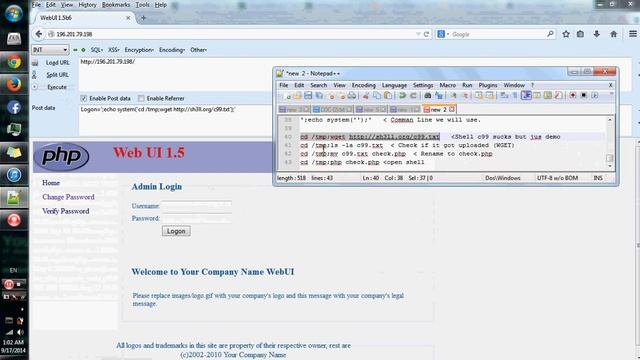Open the SQL dropdown menu
This screenshot has height=360, width=640.
(96, 50)
